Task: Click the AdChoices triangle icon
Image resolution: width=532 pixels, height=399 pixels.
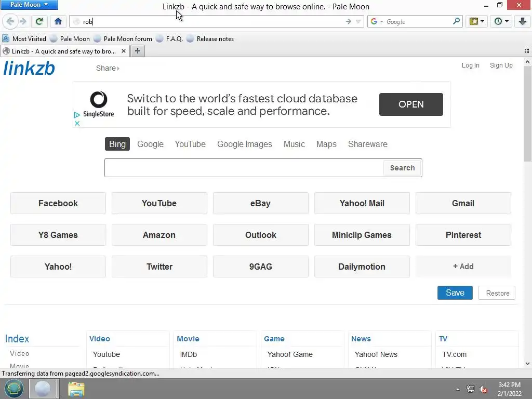Action: [77, 115]
